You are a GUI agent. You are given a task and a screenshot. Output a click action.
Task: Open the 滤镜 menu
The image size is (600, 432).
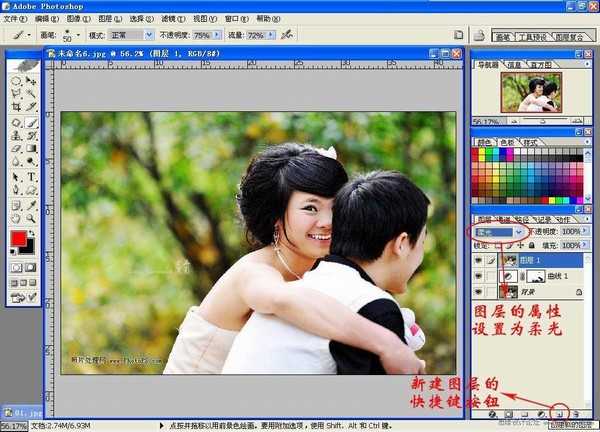173,18
